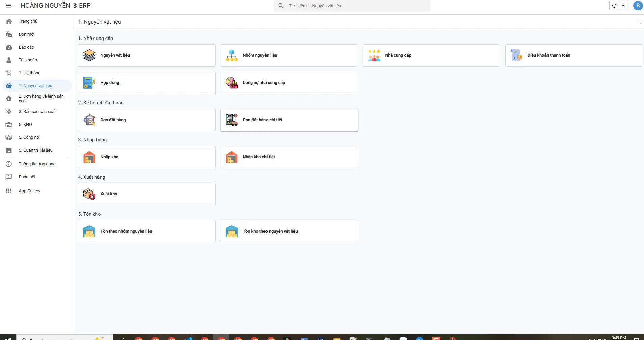
Task: Select 1. Nguyên vật liệu sidebar item
Action: [x=37, y=86]
